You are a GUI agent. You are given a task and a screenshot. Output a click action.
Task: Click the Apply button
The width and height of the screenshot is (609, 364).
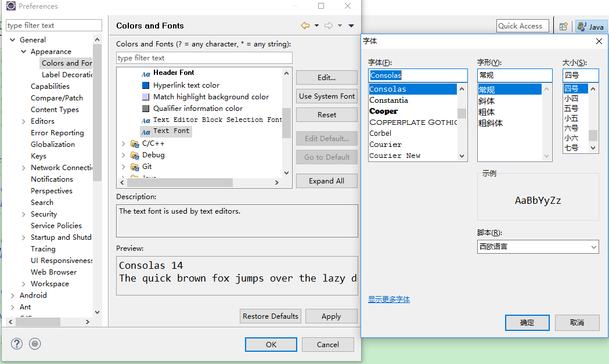[x=331, y=316]
